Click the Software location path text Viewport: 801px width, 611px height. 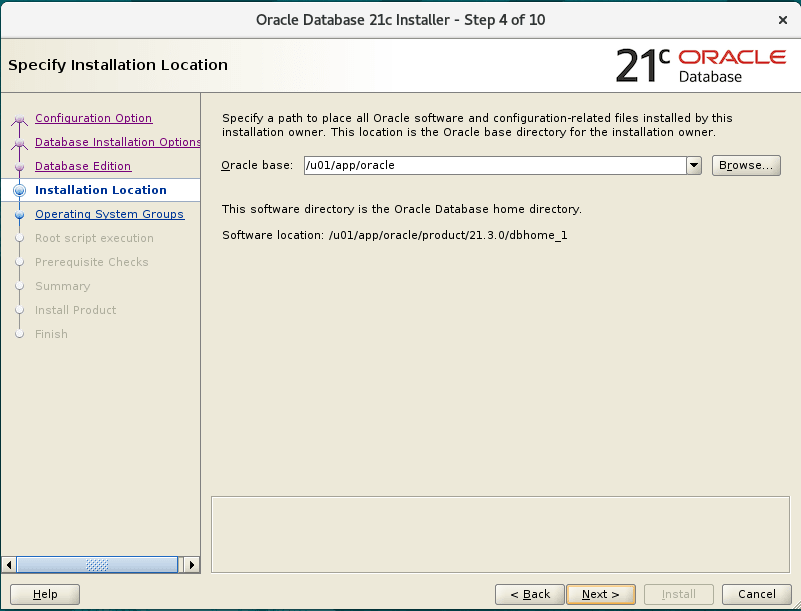pos(448,235)
